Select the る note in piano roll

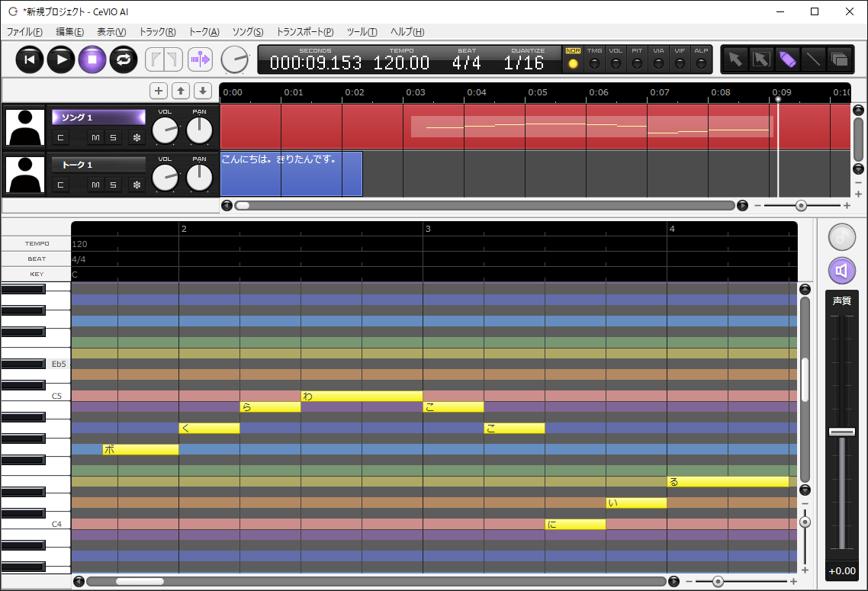[x=728, y=481]
